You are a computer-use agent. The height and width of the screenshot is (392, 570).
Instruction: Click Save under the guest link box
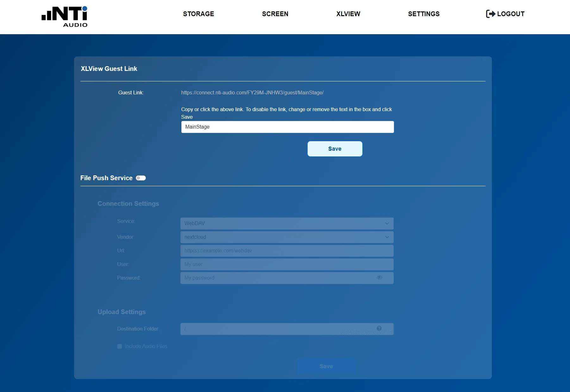(335, 149)
